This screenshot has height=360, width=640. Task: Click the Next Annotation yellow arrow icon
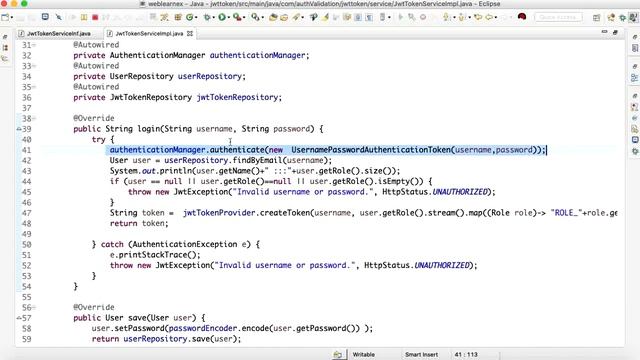(447, 17)
